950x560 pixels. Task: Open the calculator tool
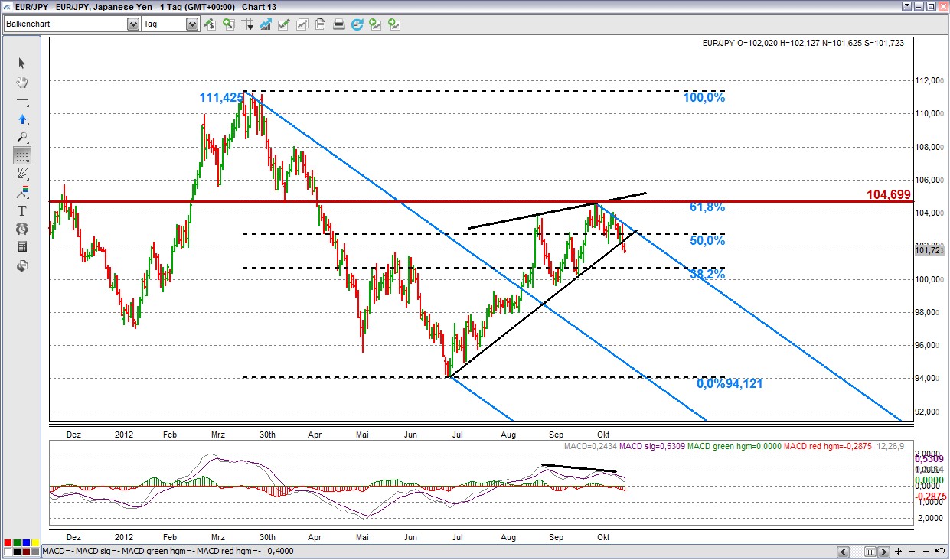(x=22, y=247)
